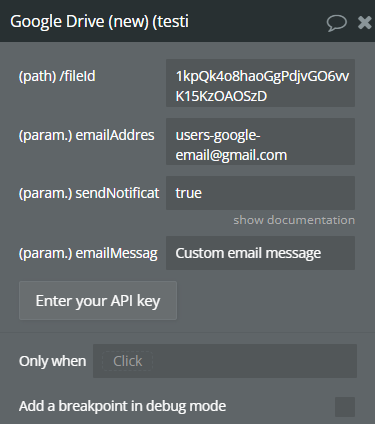Edit the emailAddress parameter field
This screenshot has width=375, height=424.
[260, 141]
